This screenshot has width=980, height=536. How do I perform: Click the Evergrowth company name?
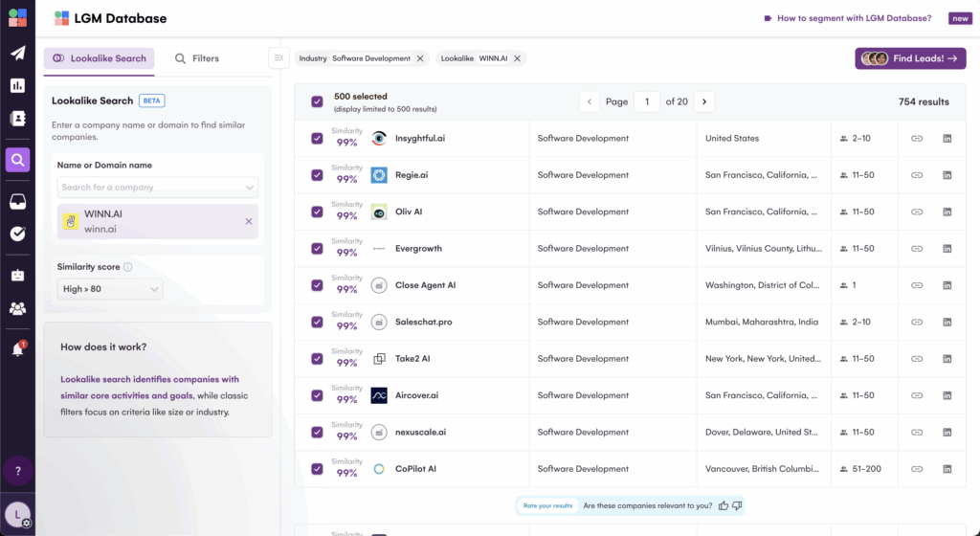click(418, 249)
